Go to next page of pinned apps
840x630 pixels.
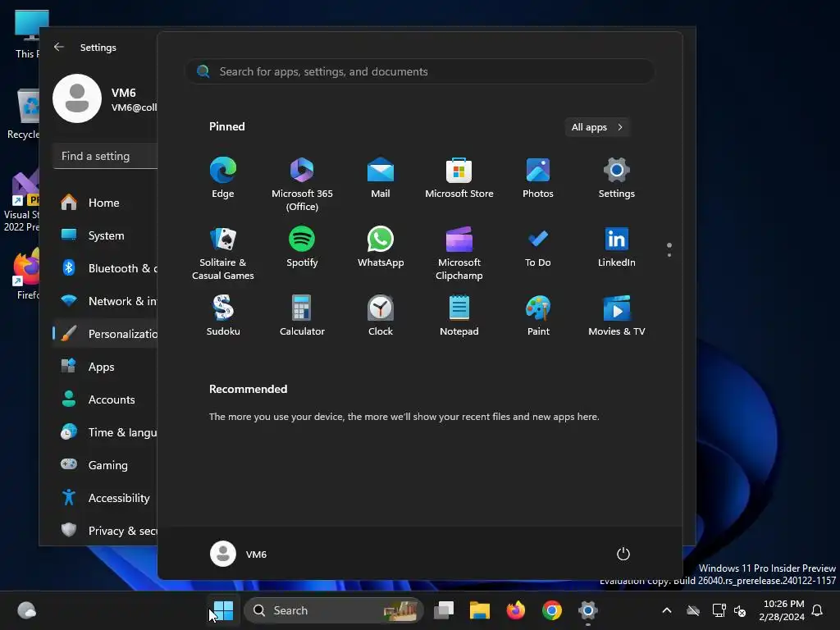[669, 255]
